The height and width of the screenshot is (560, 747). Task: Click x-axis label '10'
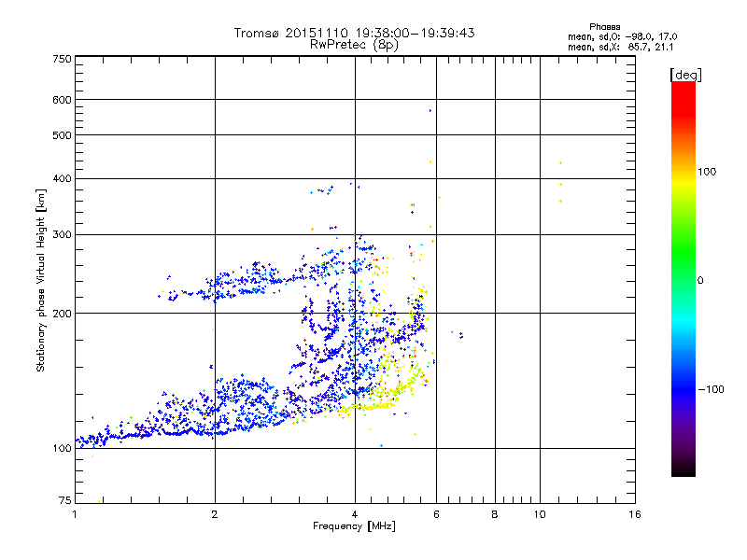(x=540, y=514)
